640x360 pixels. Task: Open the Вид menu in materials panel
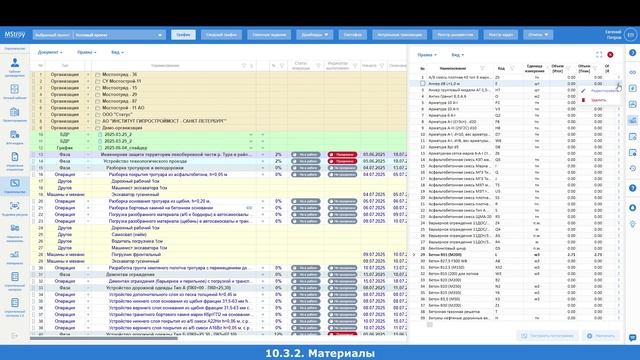pyautogui.click(x=457, y=55)
